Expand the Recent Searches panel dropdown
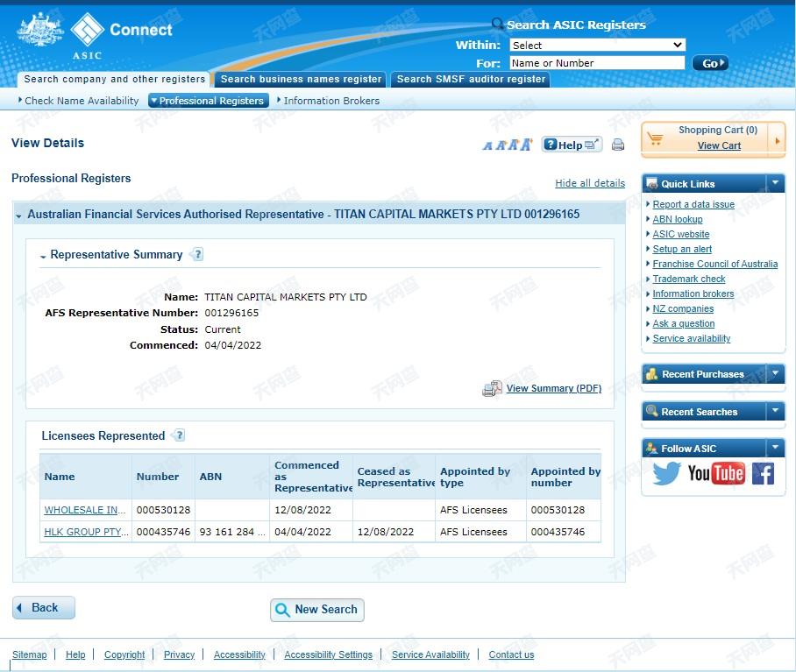This screenshot has width=796, height=672. point(775,411)
